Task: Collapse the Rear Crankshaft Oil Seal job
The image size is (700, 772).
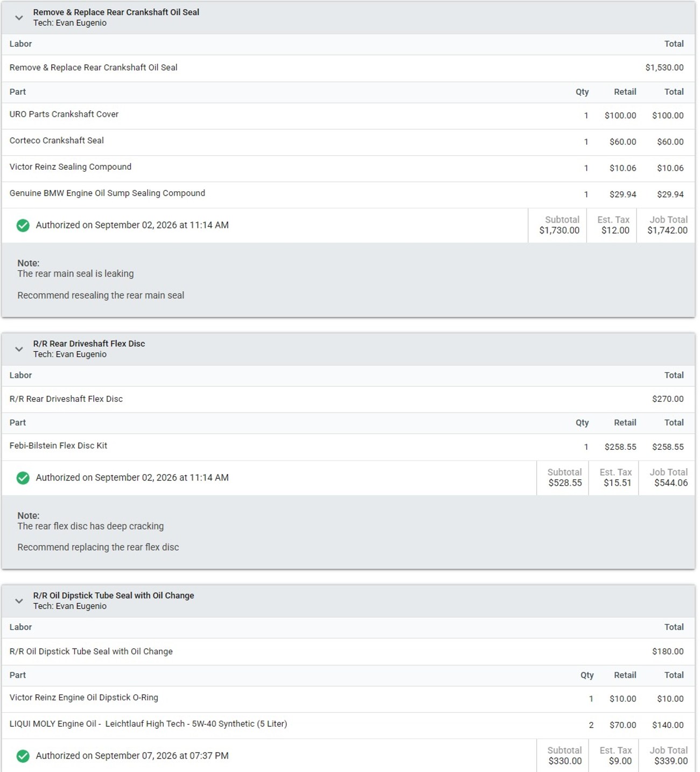Action: 19,18
